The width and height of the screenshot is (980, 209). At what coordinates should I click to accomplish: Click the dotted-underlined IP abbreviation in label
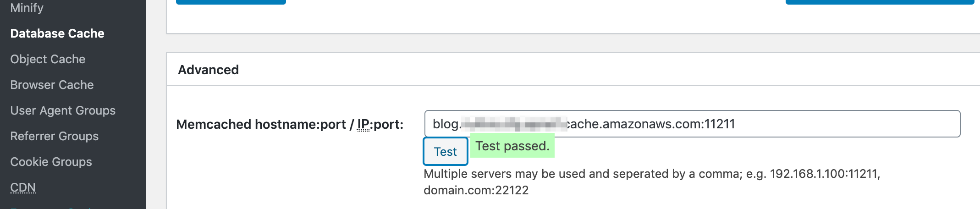click(x=363, y=124)
